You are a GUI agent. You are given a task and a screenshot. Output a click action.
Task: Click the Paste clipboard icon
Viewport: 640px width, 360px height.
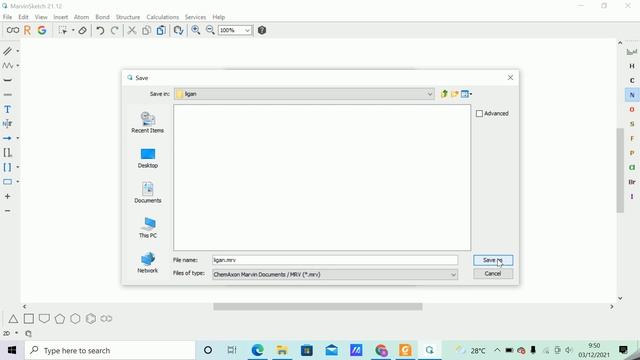(161, 30)
